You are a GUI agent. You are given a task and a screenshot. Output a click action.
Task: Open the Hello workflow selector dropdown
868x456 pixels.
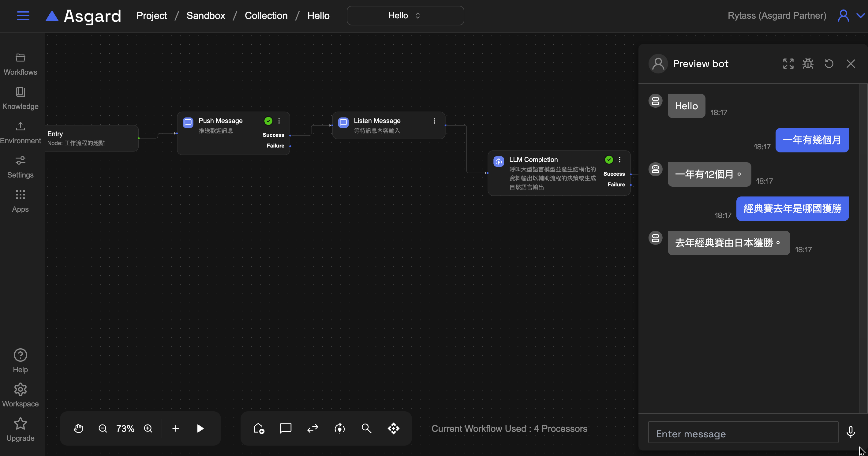click(x=405, y=16)
